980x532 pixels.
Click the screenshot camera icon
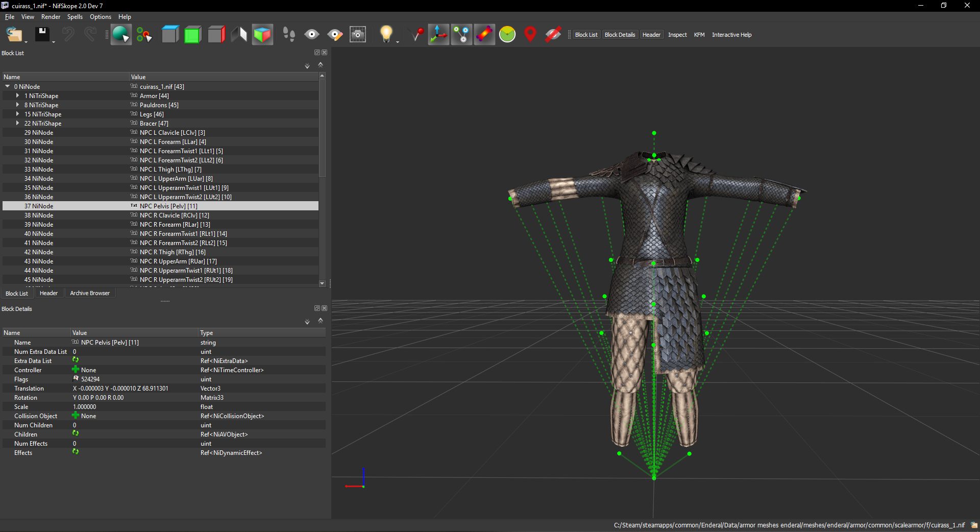[358, 35]
